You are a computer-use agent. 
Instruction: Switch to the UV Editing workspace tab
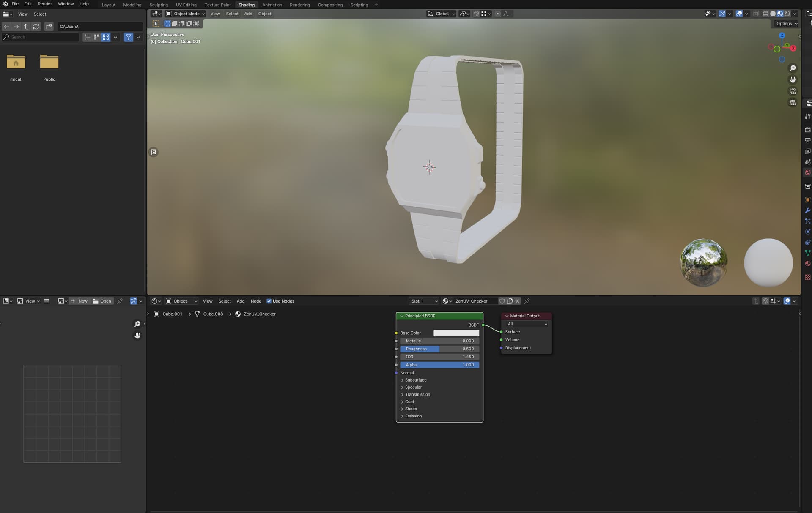coord(186,5)
